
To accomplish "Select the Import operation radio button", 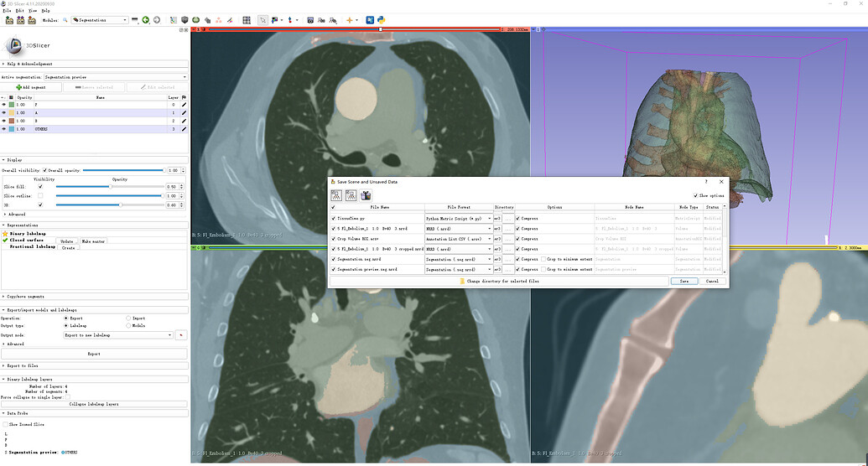I will [x=128, y=318].
